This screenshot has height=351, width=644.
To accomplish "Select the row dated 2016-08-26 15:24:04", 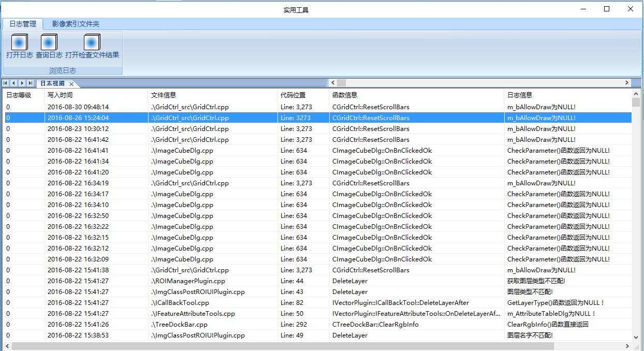I will pos(318,118).
